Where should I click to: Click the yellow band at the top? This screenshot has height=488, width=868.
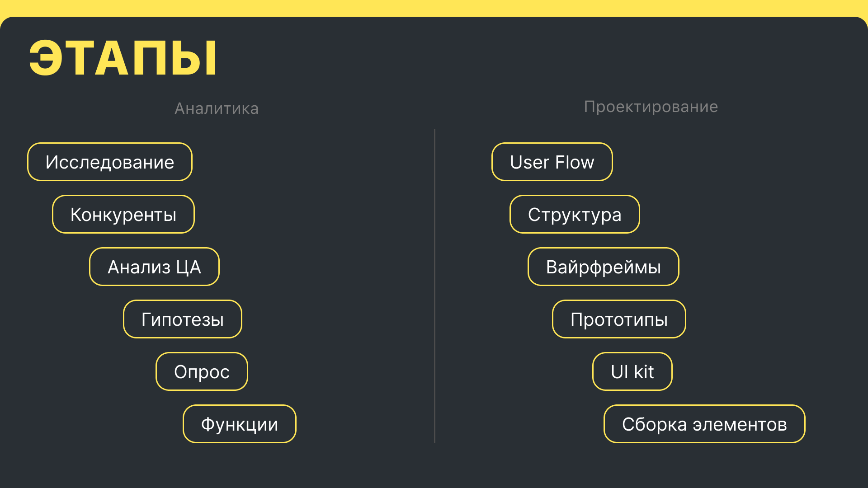tap(434, 6)
